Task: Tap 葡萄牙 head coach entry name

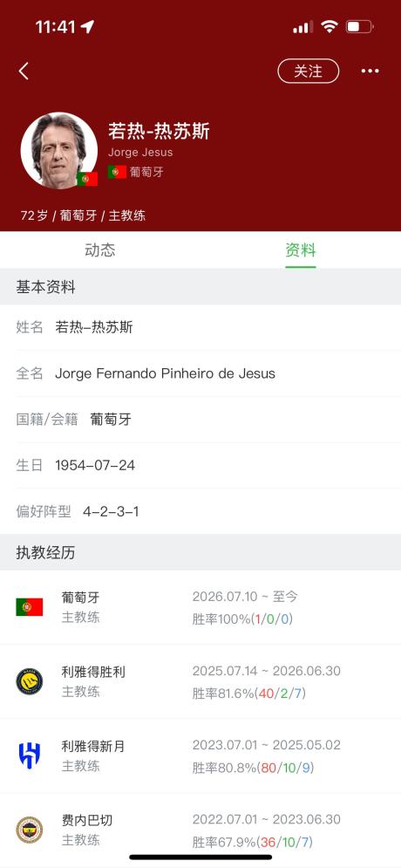Action: coord(81,598)
